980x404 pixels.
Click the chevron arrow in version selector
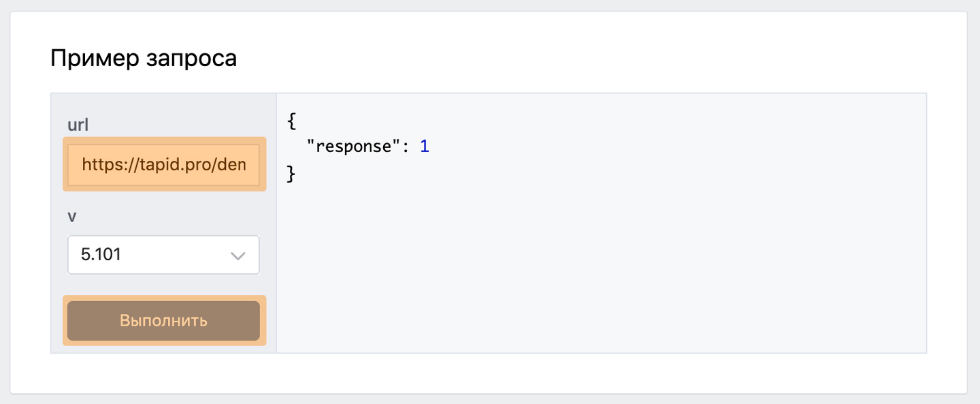coord(238,255)
